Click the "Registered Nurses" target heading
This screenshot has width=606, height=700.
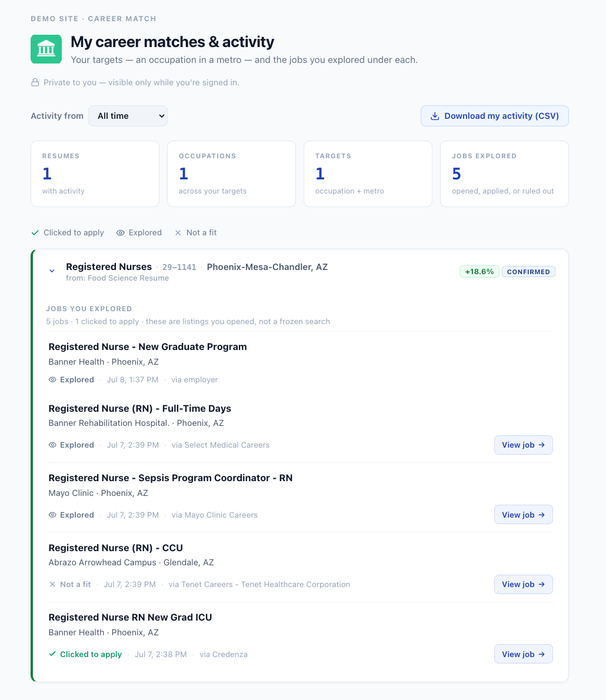click(x=109, y=267)
